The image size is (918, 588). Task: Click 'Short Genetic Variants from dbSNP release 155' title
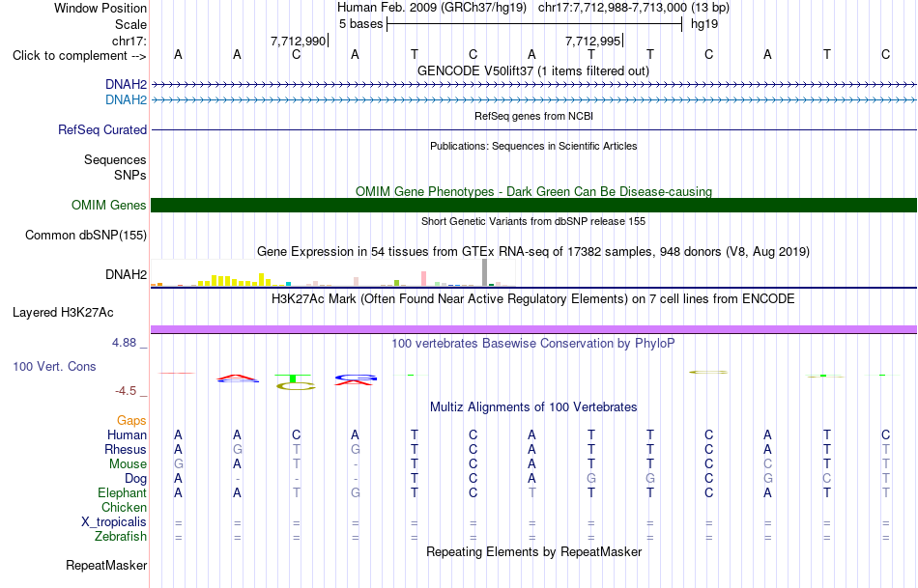533,221
